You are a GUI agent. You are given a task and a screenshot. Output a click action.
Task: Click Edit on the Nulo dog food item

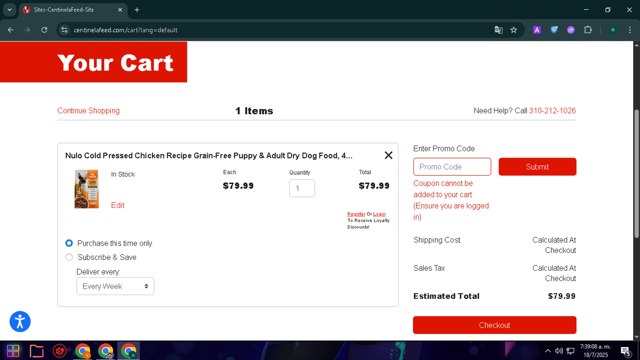(x=118, y=205)
